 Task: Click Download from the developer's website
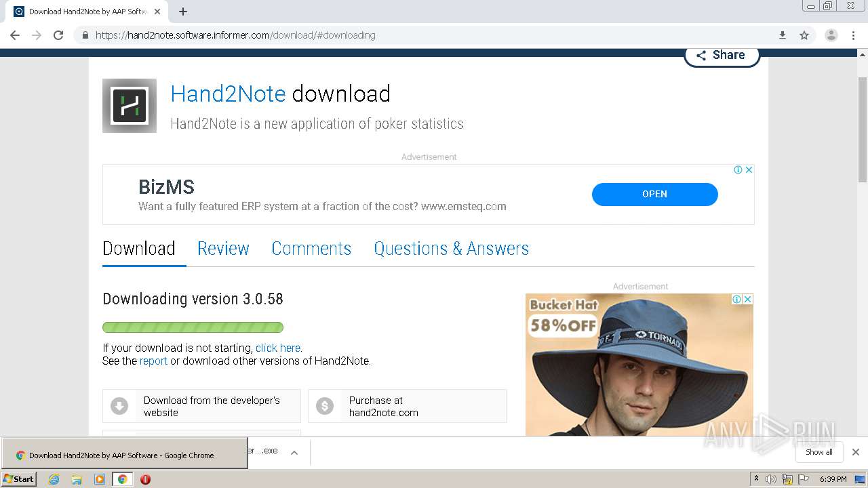(x=201, y=406)
